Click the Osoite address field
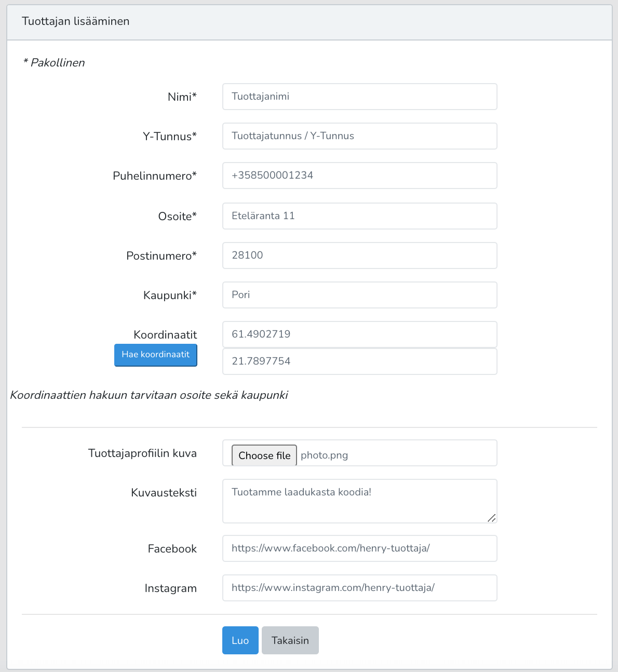The image size is (618, 672). click(x=359, y=216)
